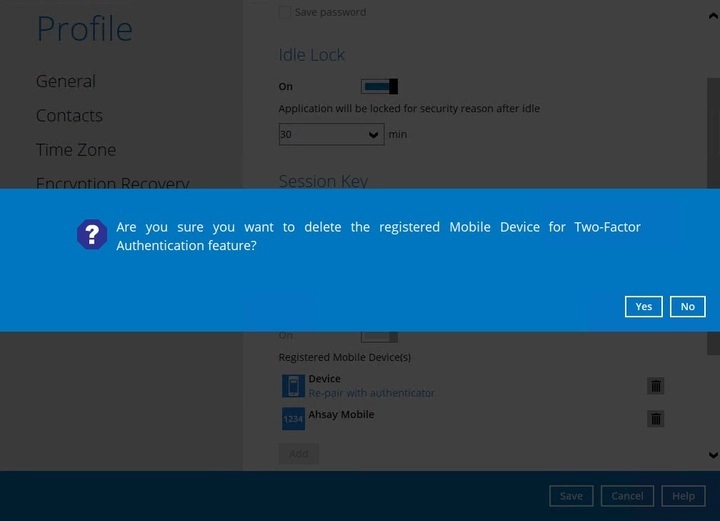Screen dimensions: 720x521
Task: Click the Save button
Action: tap(571, 496)
